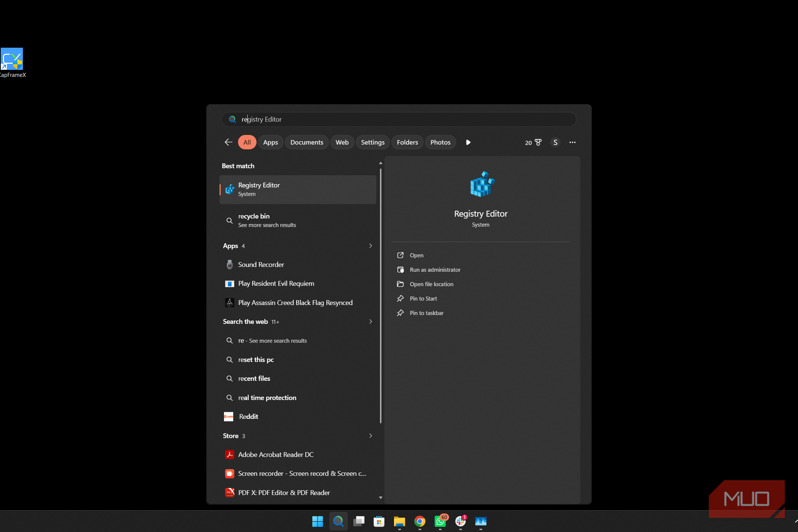Show hidden system tray icons chevron

coord(796,521)
